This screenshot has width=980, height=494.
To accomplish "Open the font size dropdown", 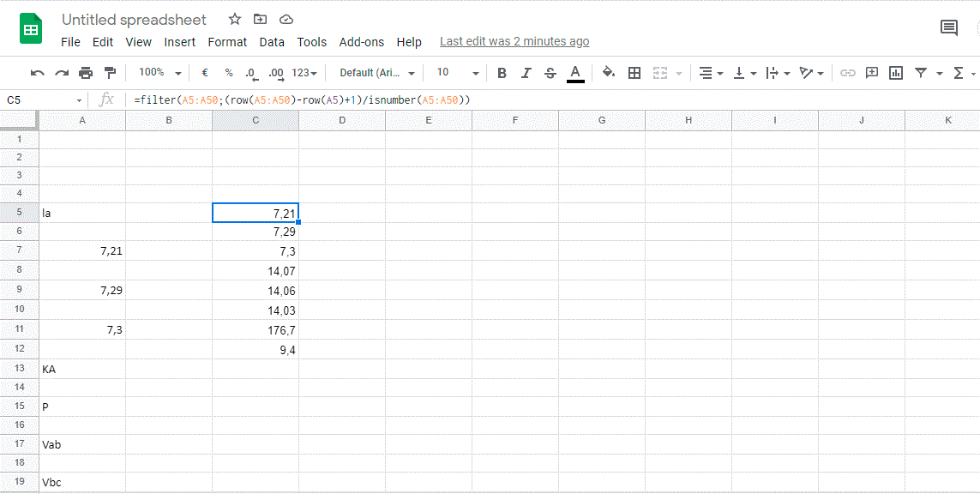I will click(458, 73).
